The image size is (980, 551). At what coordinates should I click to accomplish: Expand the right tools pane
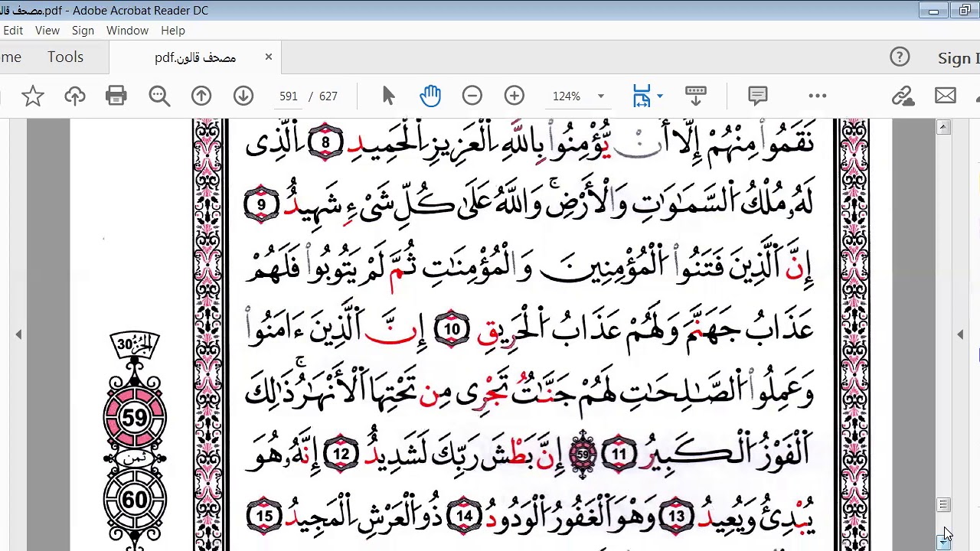point(960,334)
